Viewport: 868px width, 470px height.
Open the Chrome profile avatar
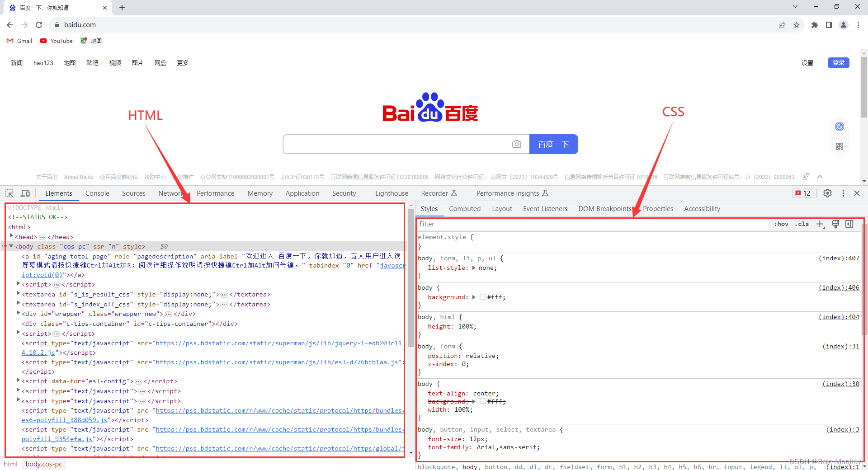[844, 25]
